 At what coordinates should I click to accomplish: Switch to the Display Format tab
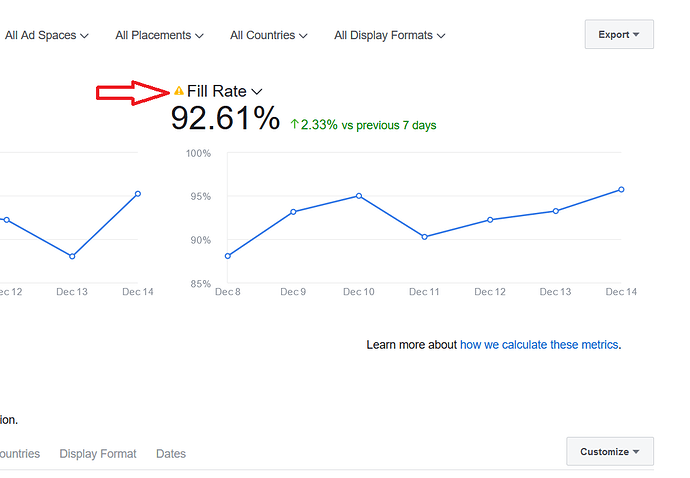coord(98,454)
